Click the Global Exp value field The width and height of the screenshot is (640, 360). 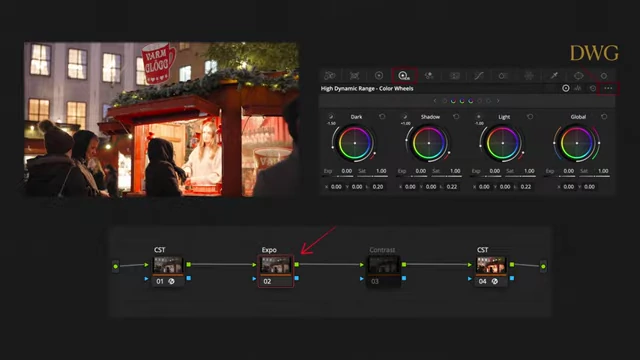569,171
